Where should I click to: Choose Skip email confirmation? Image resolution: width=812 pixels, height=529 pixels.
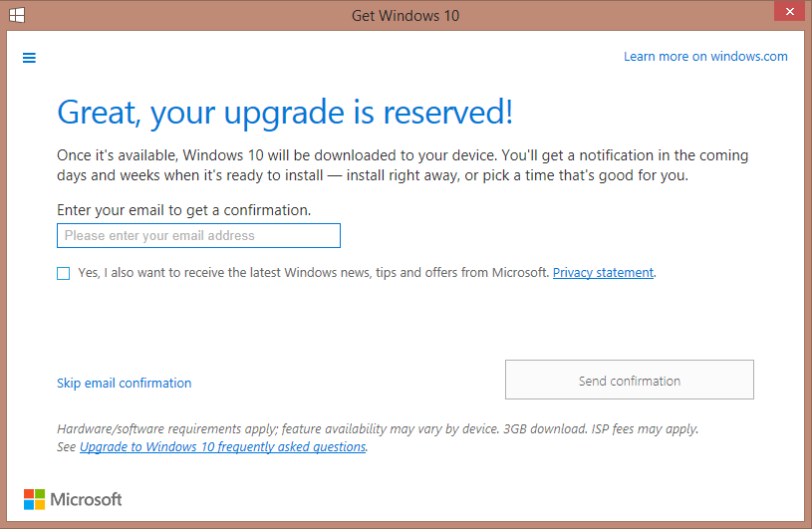(124, 383)
